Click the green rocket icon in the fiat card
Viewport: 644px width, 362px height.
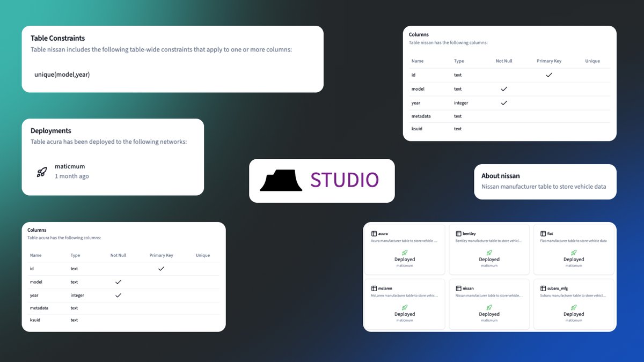[574, 253]
